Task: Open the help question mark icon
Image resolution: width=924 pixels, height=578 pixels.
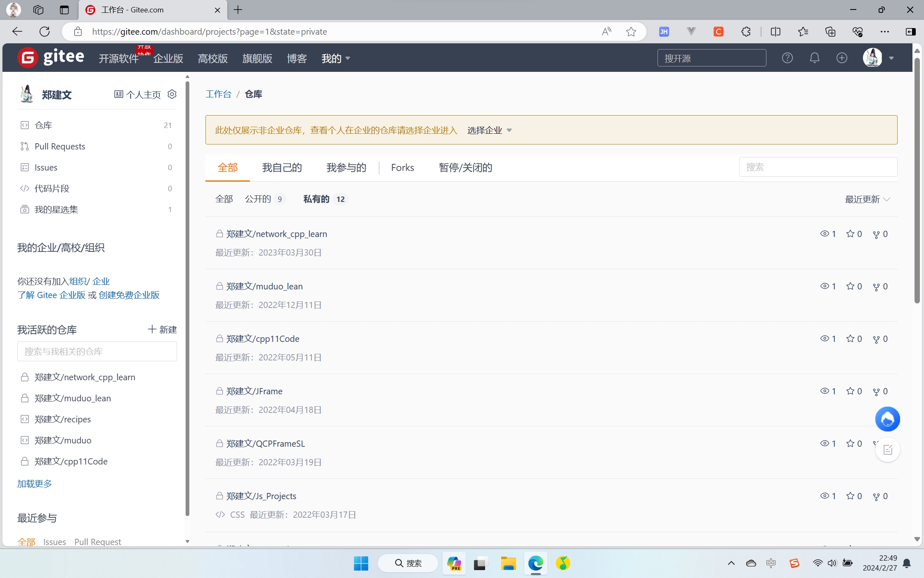Action: coord(787,58)
